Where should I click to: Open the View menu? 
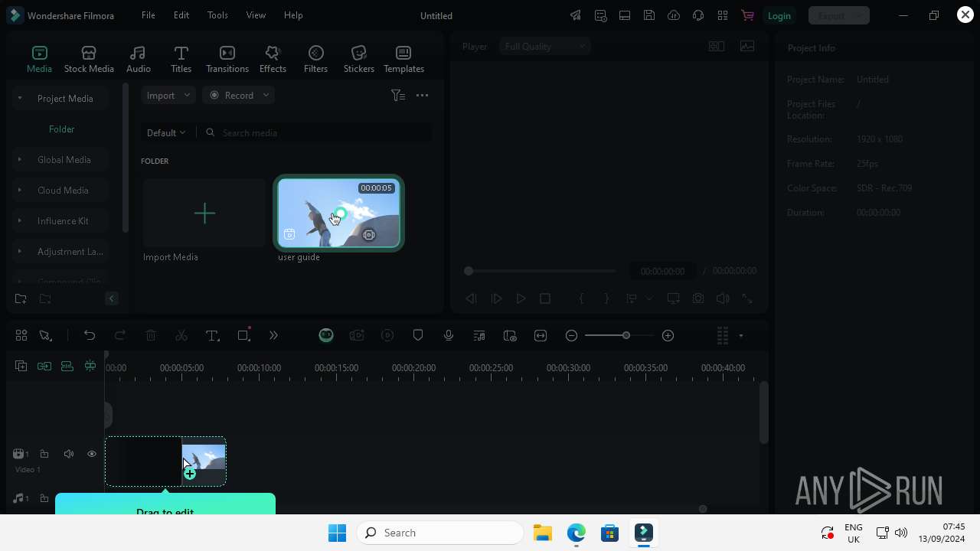click(256, 15)
